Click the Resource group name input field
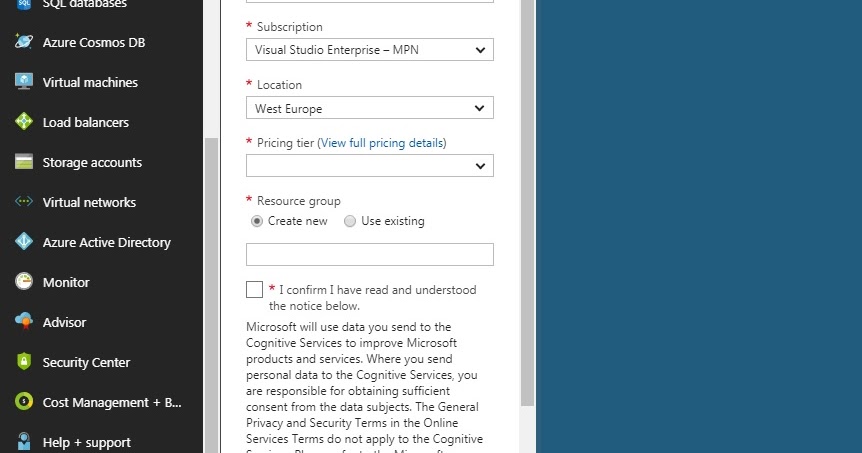 tap(369, 254)
